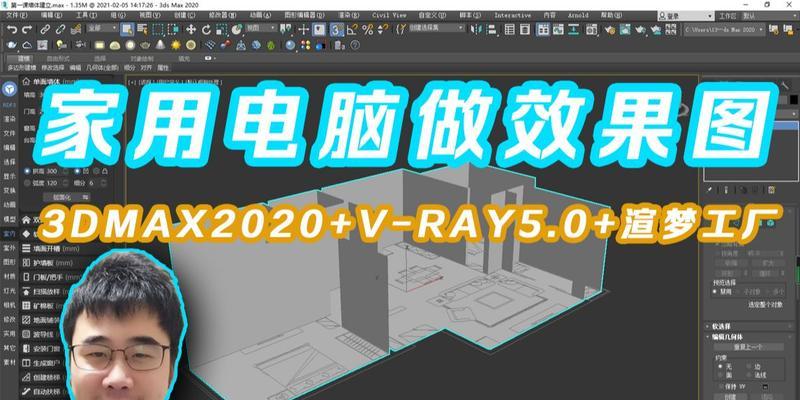Open the 视图 reference coordinate dropdown

(x=262, y=29)
